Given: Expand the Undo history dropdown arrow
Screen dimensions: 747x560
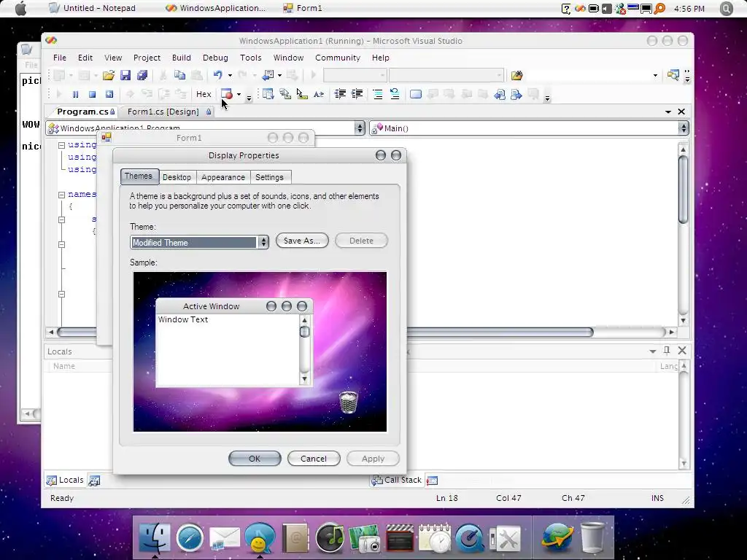Looking at the screenshot, I should 230,75.
